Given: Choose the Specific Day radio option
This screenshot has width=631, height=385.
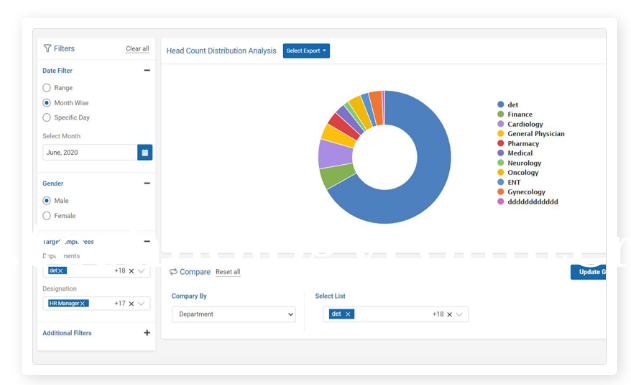Looking at the screenshot, I should click(47, 117).
